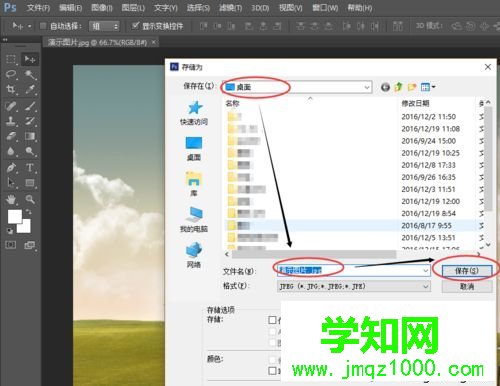Check the bottom 颜色 option checkbox
The height and width of the screenshot is (386, 500).
[x=272, y=371]
